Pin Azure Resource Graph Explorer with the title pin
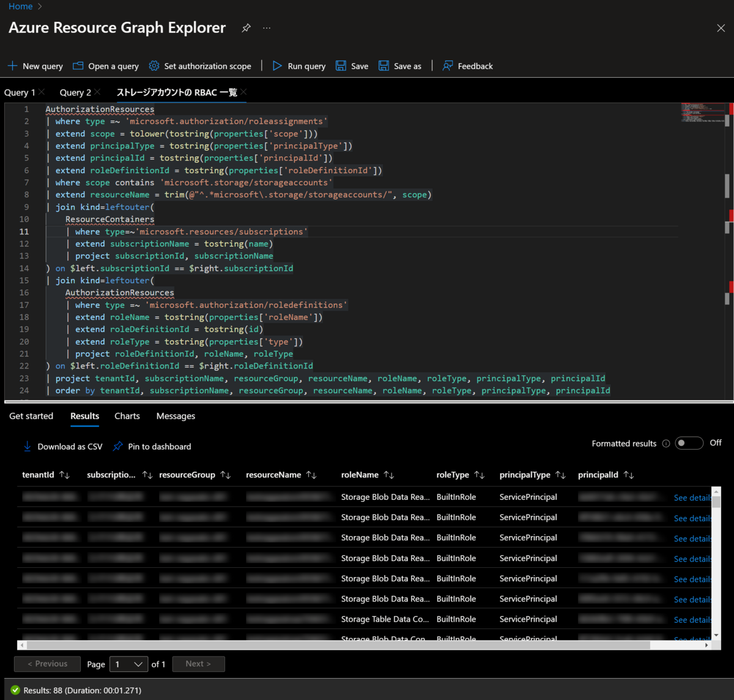This screenshot has height=700, width=734. pyautogui.click(x=246, y=28)
